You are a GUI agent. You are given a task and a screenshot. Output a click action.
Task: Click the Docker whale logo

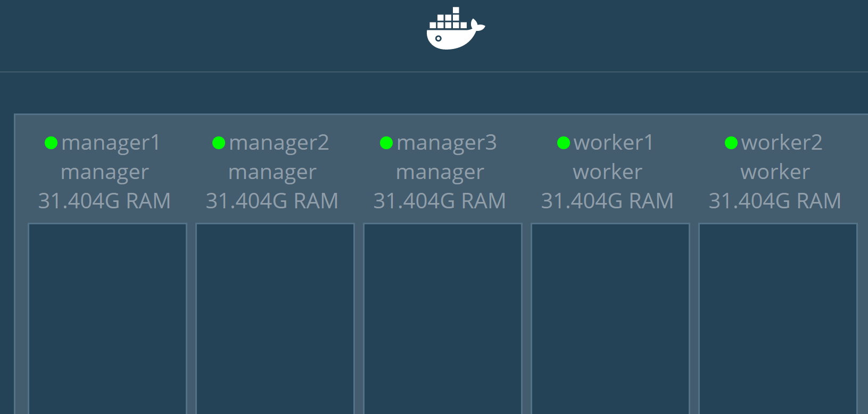(x=455, y=29)
